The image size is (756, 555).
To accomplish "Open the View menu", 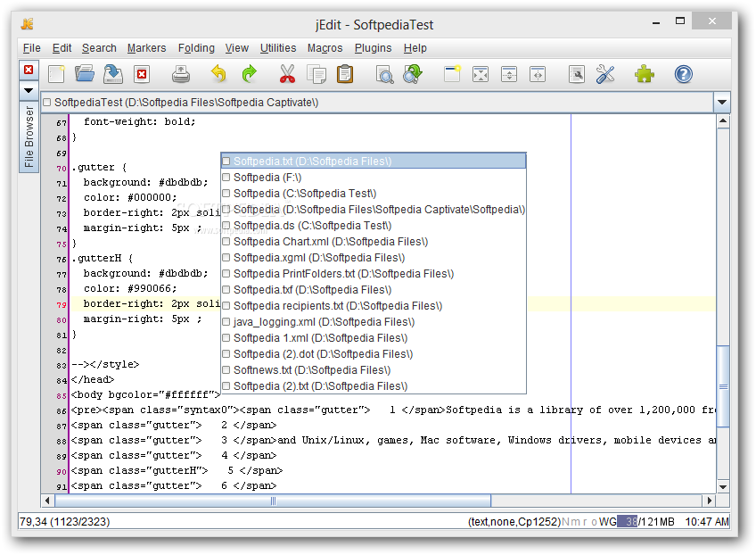I will (237, 48).
